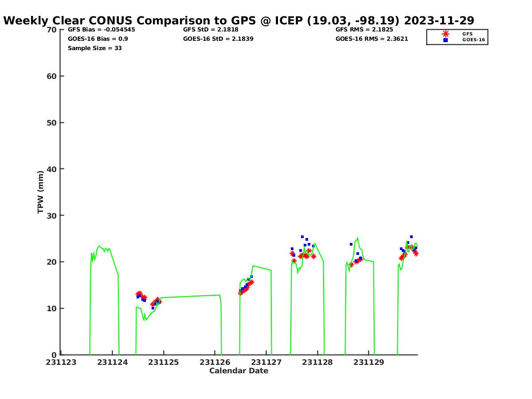Click the 50 y-axis tick label

point(52,123)
